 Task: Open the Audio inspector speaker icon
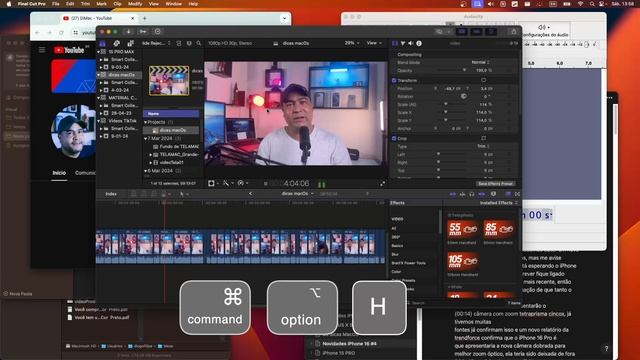411,43
